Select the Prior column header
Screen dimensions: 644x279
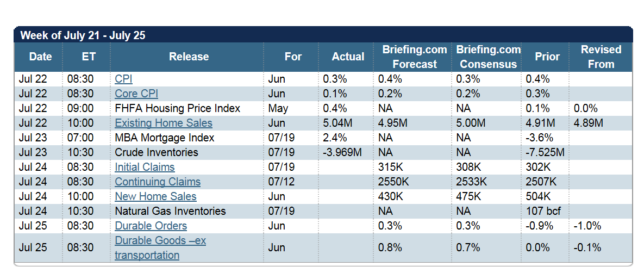pyautogui.click(x=547, y=57)
